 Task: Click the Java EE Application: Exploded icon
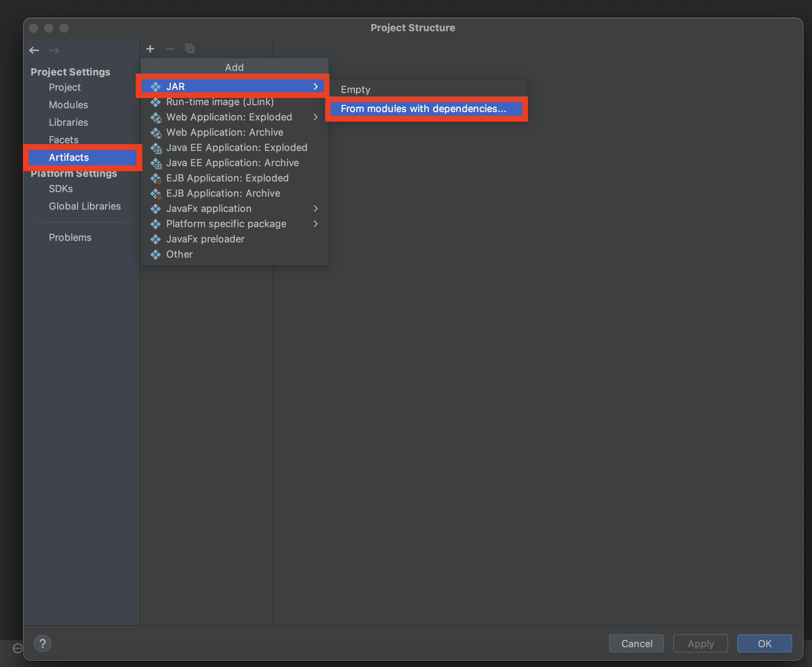click(156, 148)
